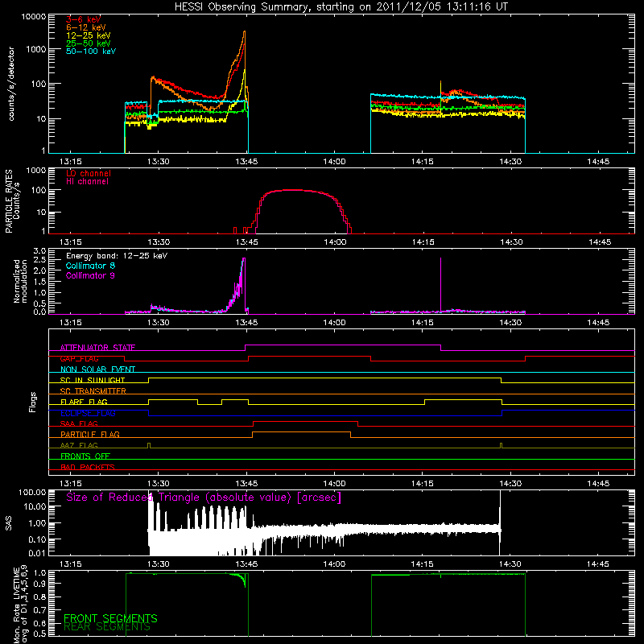Click the SAA_FLAG label

pos(79,423)
